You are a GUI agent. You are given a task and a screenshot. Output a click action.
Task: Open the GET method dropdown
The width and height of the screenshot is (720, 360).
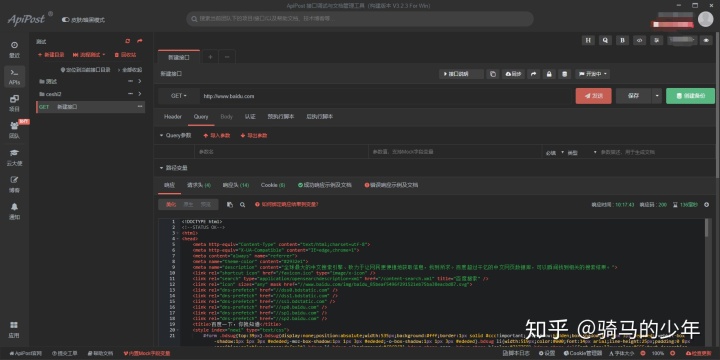coord(179,96)
